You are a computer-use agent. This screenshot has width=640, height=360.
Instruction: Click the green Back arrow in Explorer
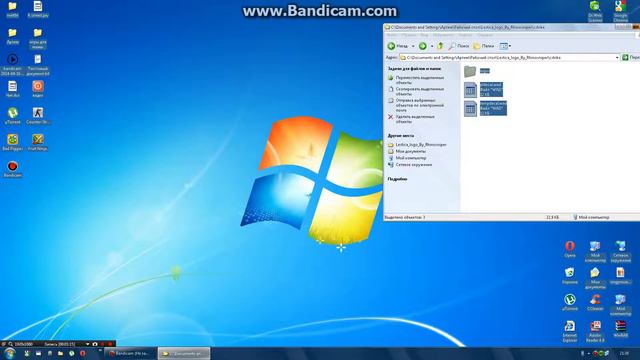(x=391, y=46)
